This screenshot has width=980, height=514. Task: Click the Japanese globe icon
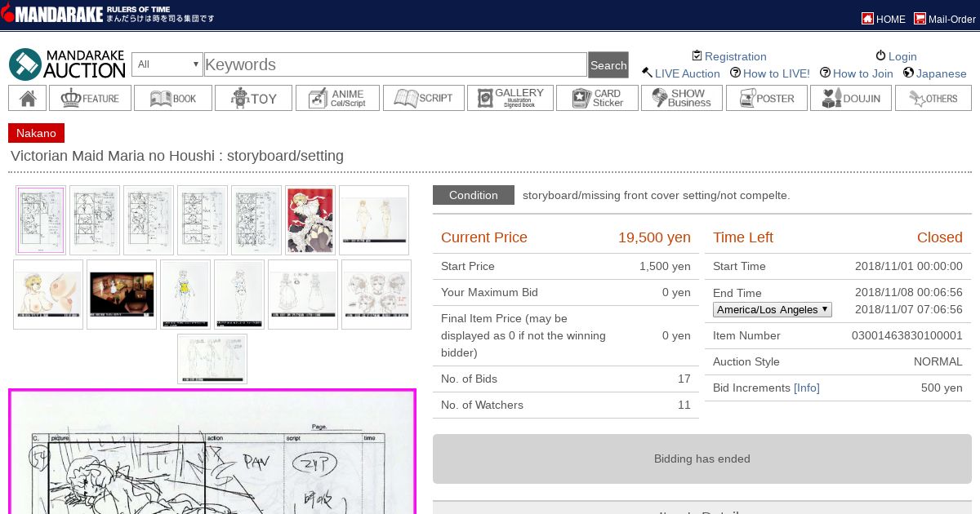tap(908, 73)
